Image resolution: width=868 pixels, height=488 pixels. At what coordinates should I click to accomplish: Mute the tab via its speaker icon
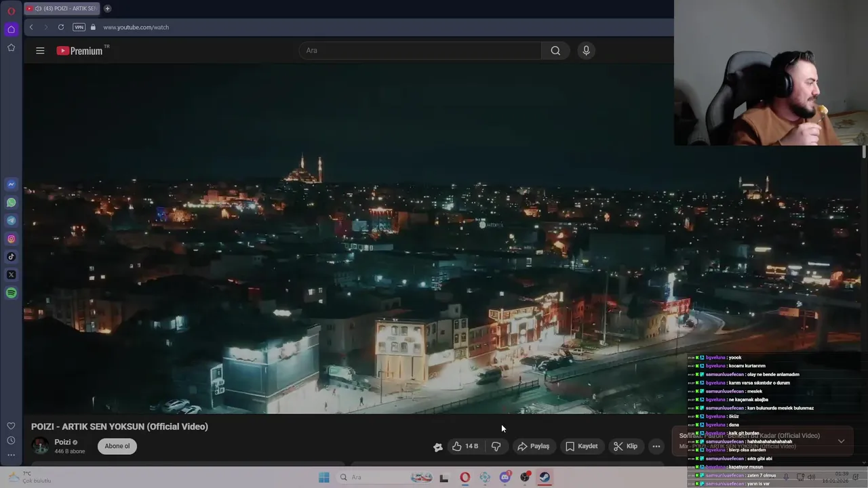[38, 9]
